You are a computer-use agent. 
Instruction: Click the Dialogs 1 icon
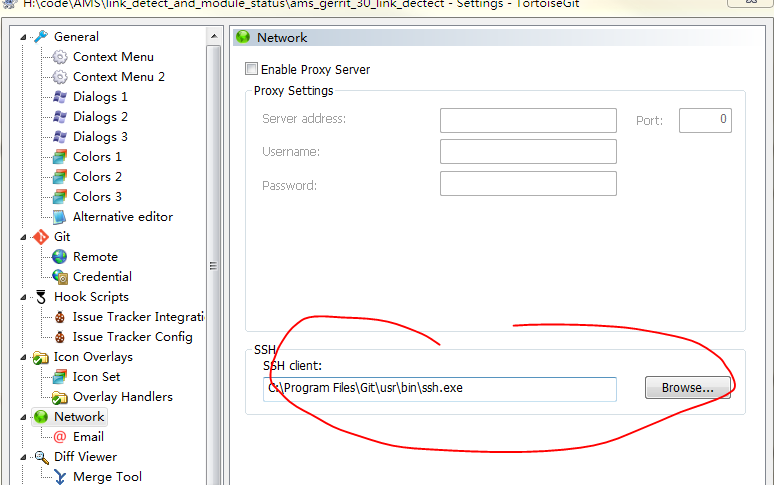click(x=60, y=97)
